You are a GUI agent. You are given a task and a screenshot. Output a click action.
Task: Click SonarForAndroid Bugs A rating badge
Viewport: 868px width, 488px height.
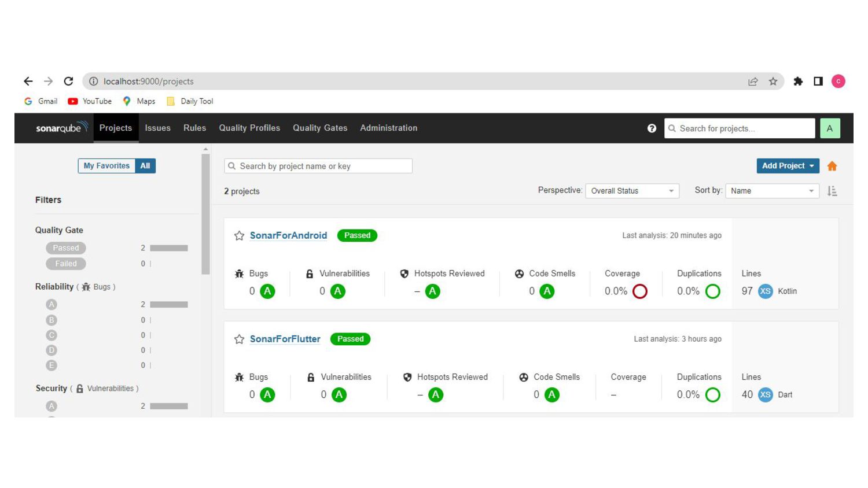pos(267,291)
